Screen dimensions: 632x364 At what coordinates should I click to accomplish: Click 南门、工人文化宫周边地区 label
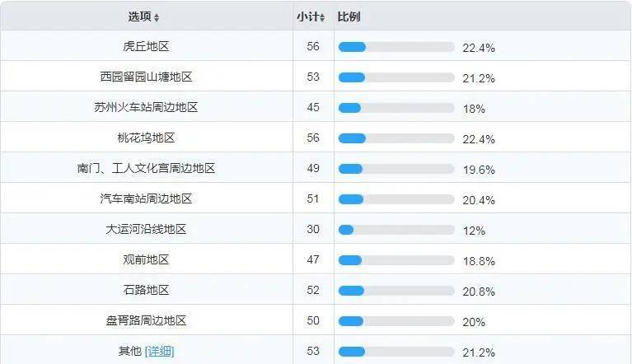pyautogui.click(x=147, y=168)
